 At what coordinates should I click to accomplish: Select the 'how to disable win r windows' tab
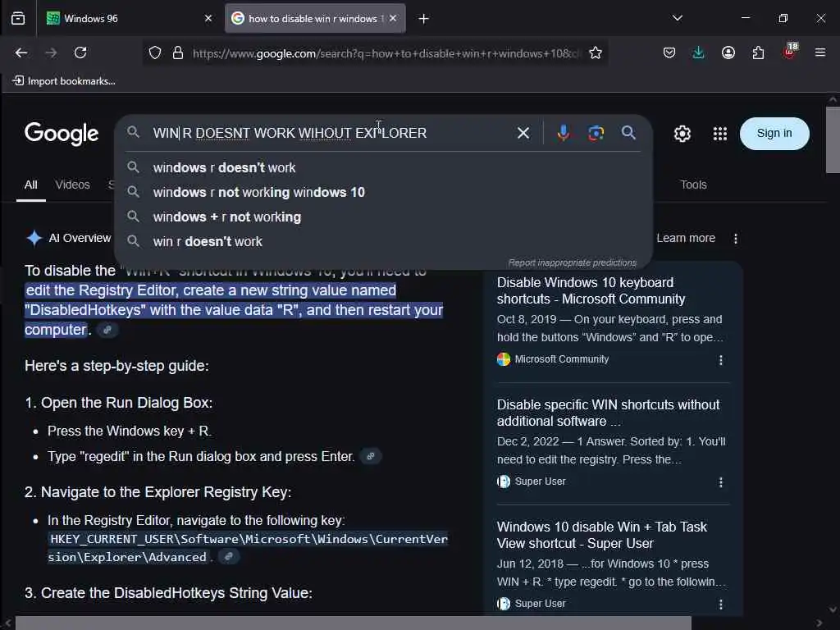[315, 18]
